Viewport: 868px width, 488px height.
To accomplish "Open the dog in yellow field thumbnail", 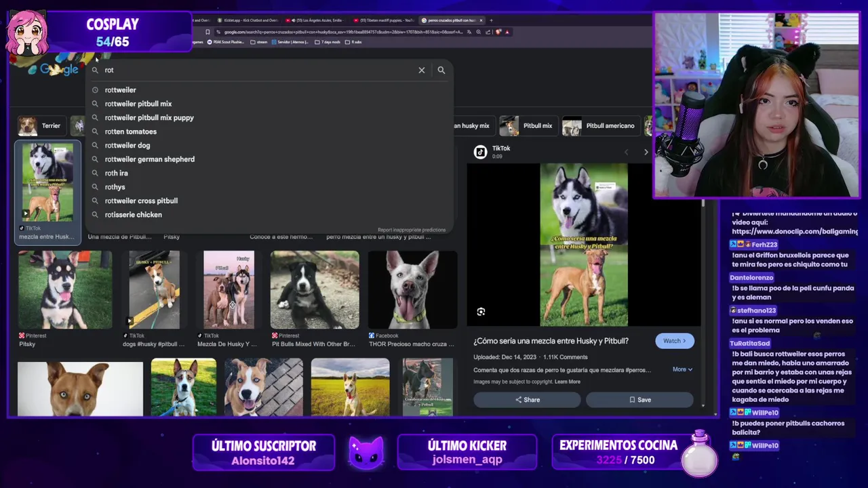I will tap(350, 387).
